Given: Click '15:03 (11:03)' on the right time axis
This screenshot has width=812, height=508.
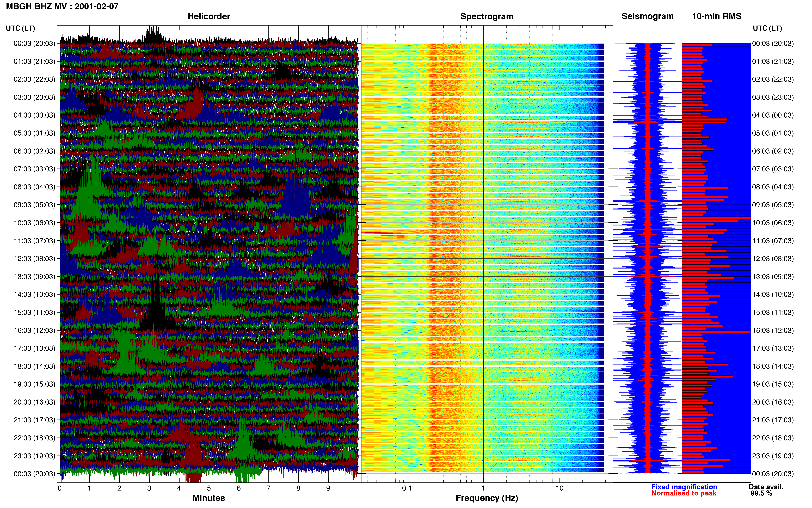Looking at the screenshot, I should click(x=773, y=312).
